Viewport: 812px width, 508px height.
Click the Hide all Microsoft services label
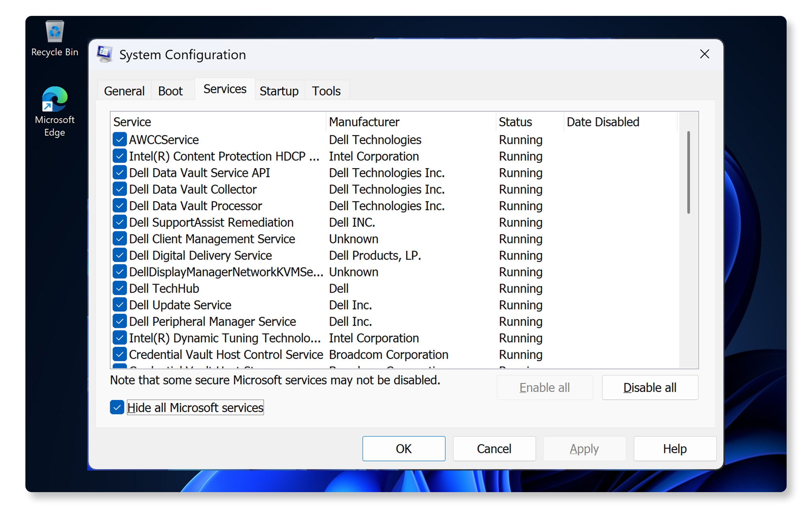point(195,408)
